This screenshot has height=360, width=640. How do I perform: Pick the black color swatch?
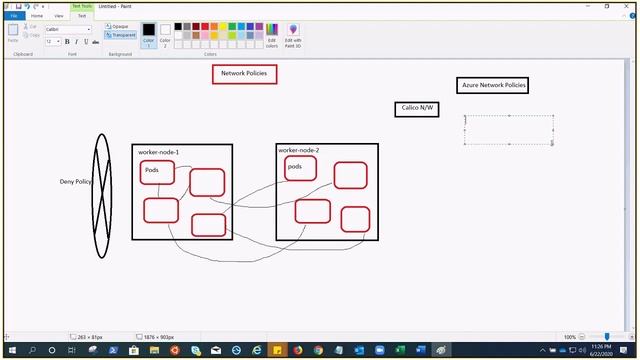178,27
